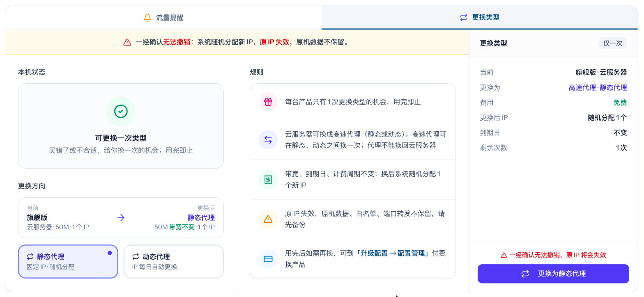Choose the 动态代理 option card

point(174,262)
